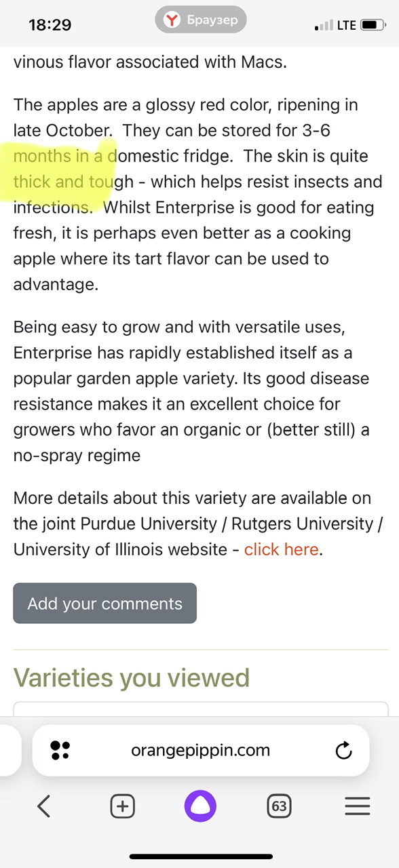This screenshot has height=868, width=399.
Task: Return via the Браузер pill label
Action: click(200, 20)
